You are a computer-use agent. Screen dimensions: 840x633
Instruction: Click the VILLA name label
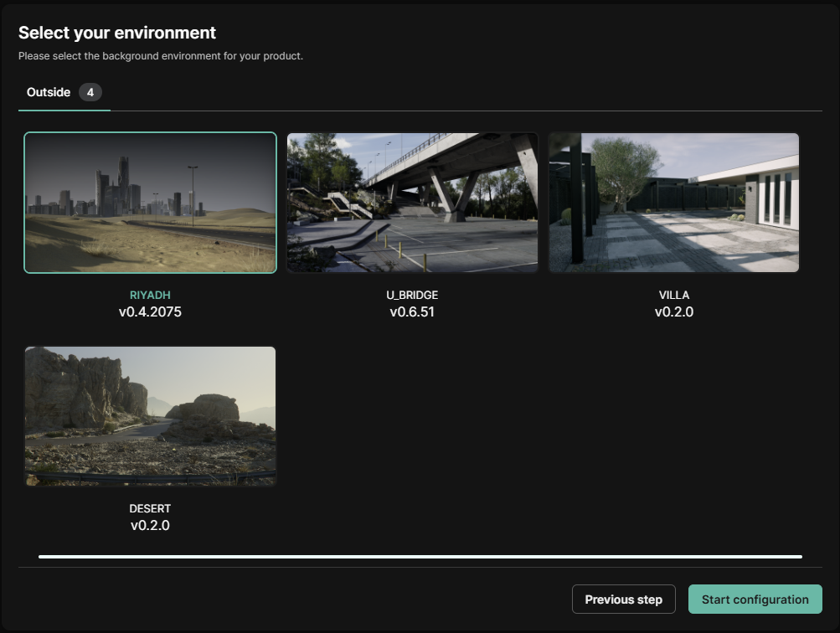(674, 296)
